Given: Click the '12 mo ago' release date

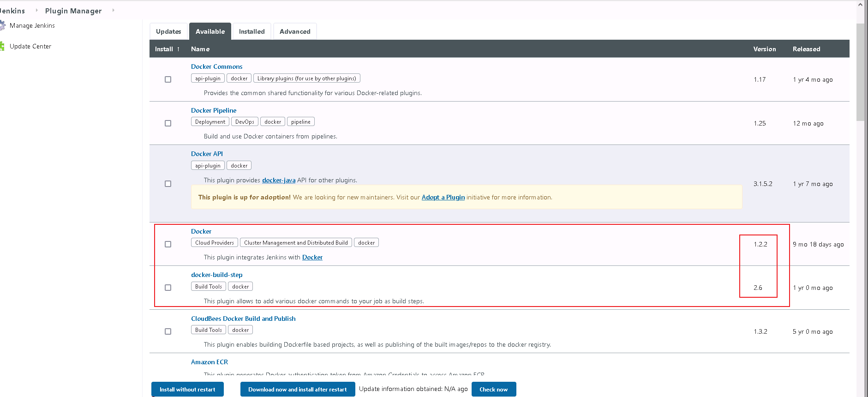Looking at the screenshot, I should click(x=808, y=123).
